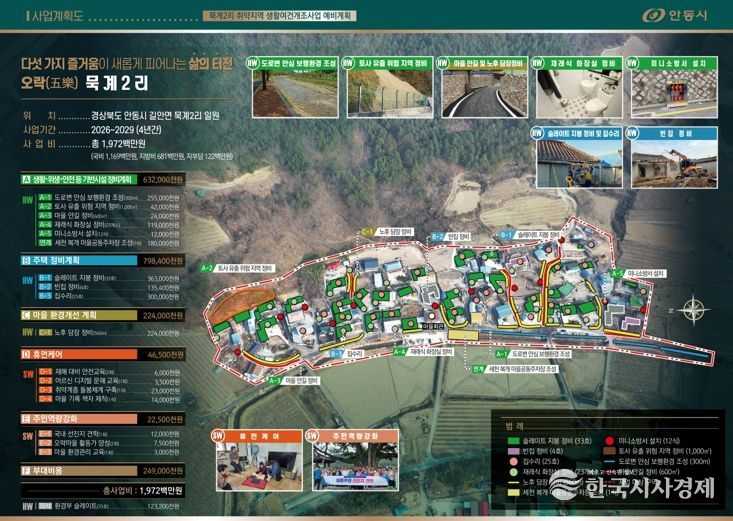
Task: Open the village alley and old wall photo
Action: click(x=484, y=93)
